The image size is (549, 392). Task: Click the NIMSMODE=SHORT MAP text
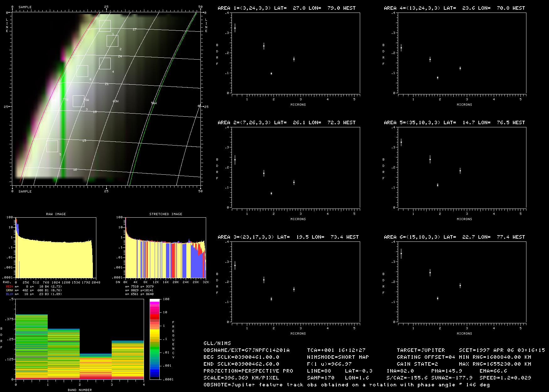tap(338, 357)
